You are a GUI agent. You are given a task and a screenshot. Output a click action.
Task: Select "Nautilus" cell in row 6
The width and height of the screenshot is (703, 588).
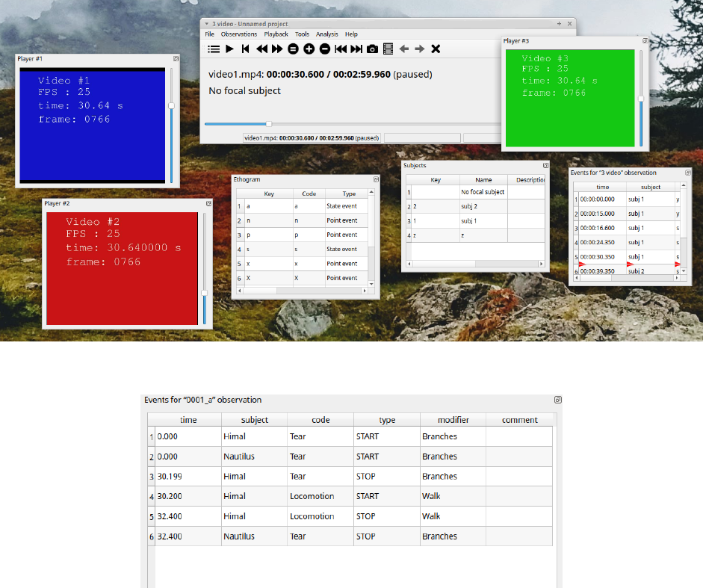coord(254,536)
